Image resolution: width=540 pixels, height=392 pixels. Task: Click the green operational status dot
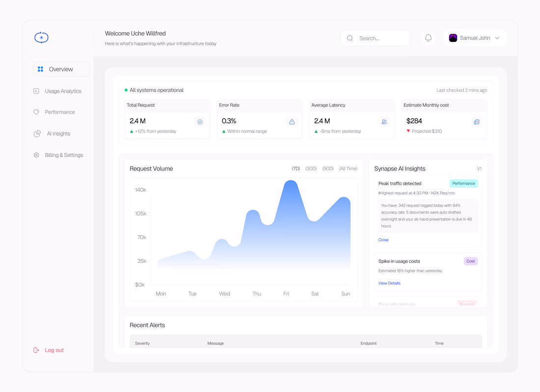tap(126, 90)
